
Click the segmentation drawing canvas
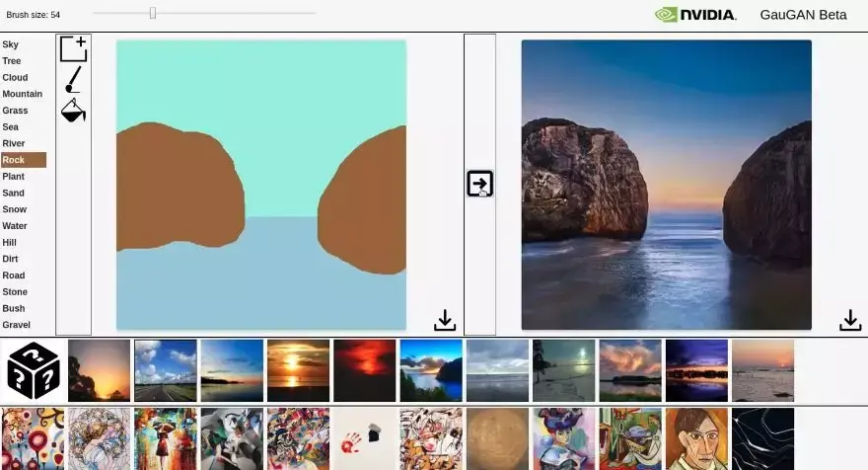pyautogui.click(x=261, y=185)
